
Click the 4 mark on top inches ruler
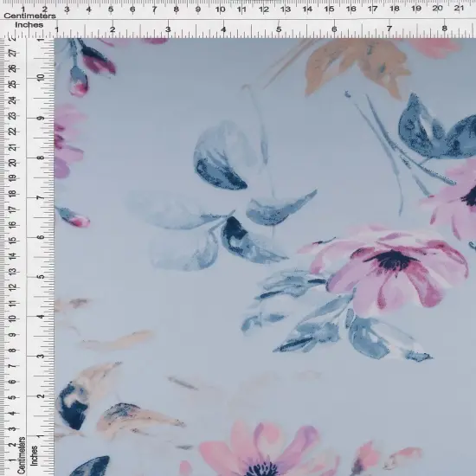[x=223, y=29]
